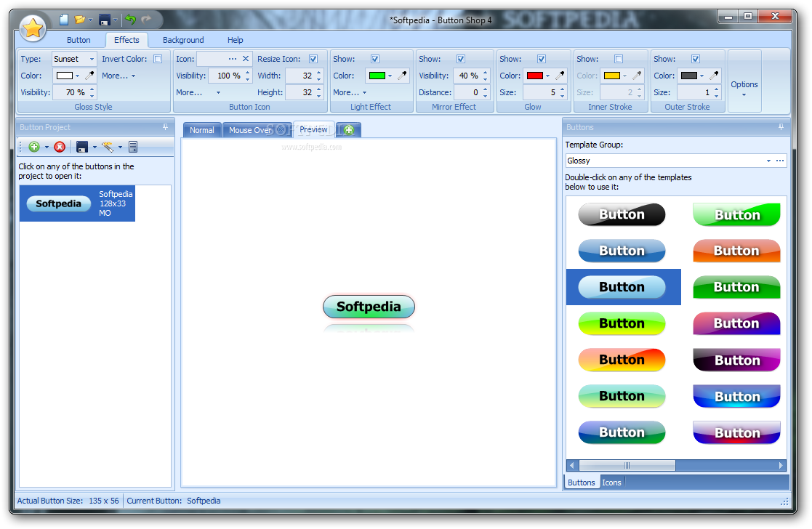Click the green light effect color swatch
812x529 pixels.
pyautogui.click(x=377, y=76)
